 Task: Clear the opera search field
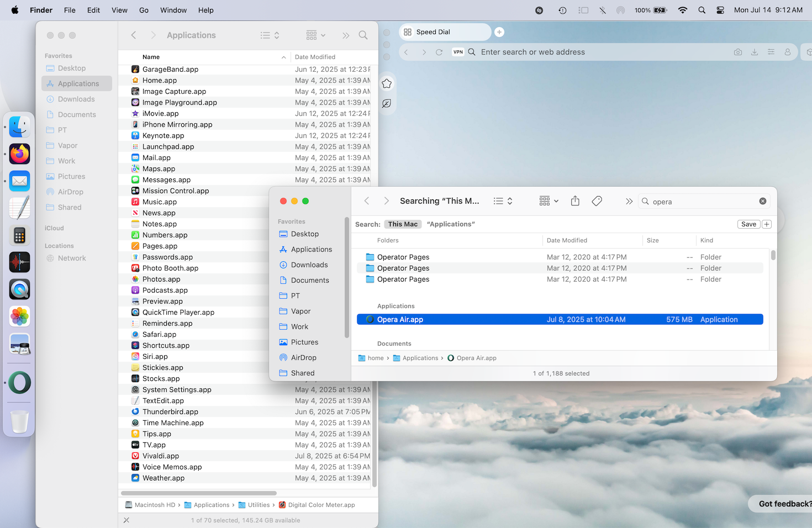point(763,201)
